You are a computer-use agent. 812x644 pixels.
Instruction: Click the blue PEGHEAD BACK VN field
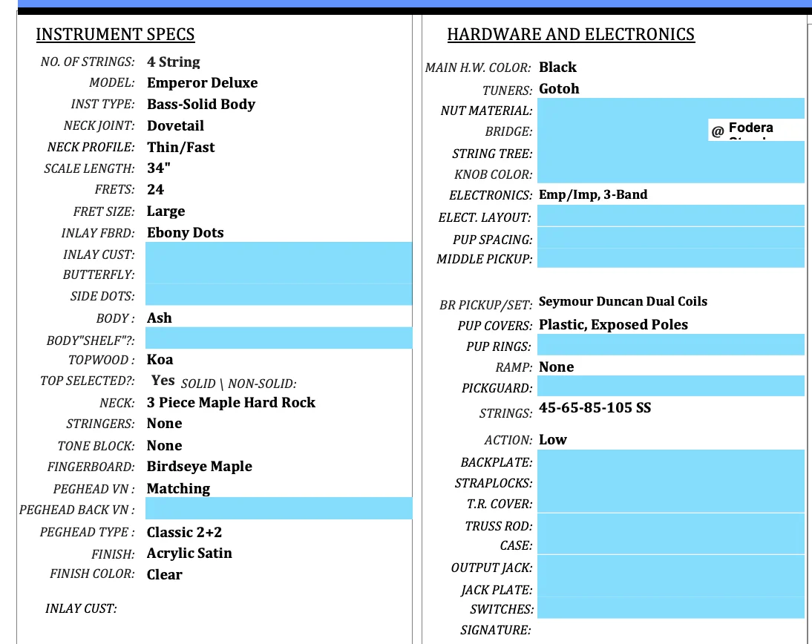click(x=278, y=508)
